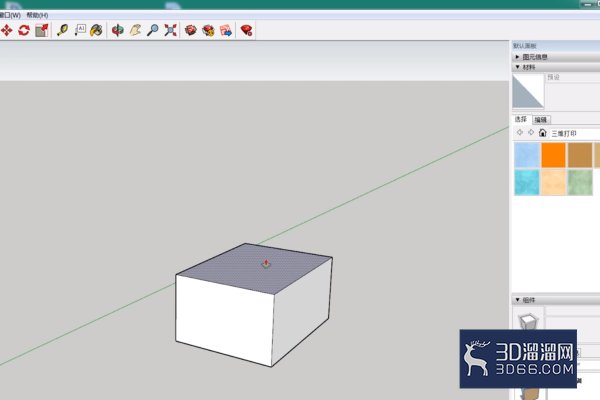Click the current material preview thumbnail
Image resolution: width=600 pixels, height=400 pixels.
point(528,91)
